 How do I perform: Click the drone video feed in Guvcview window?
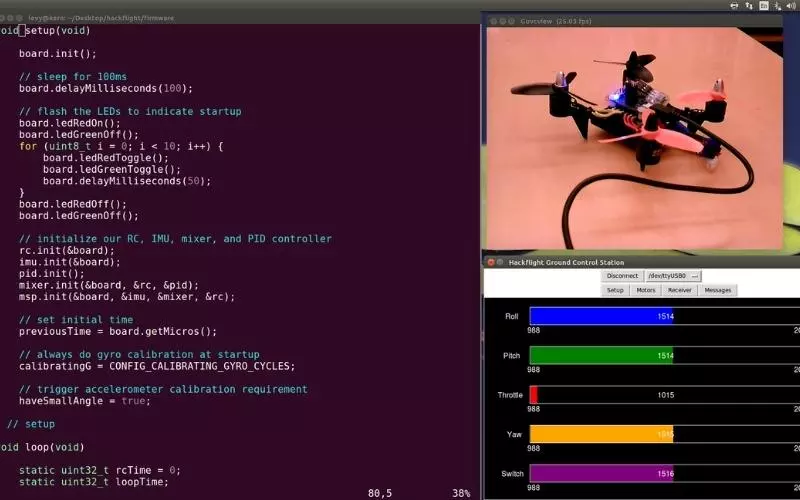(x=634, y=138)
